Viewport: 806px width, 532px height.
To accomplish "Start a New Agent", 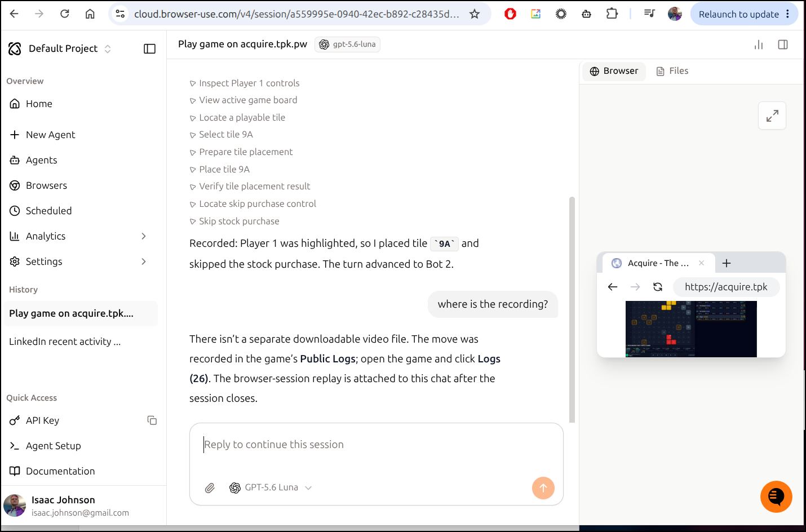I will pos(50,135).
